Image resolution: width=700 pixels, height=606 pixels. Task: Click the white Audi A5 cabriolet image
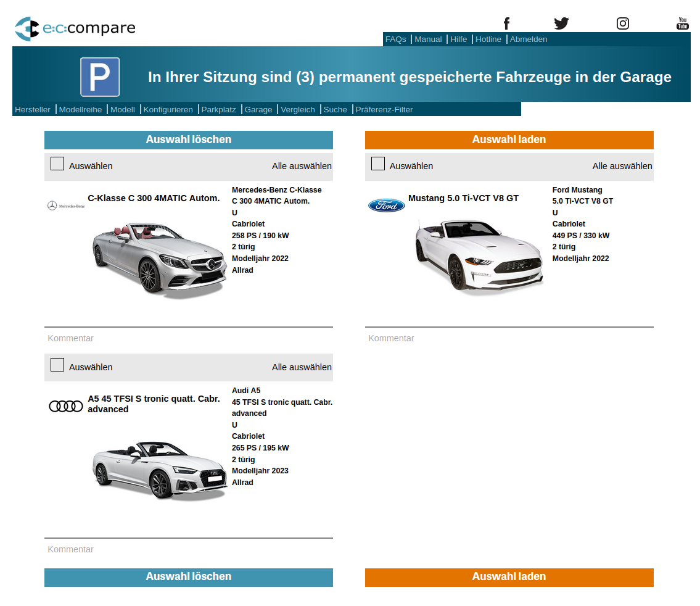(x=159, y=471)
